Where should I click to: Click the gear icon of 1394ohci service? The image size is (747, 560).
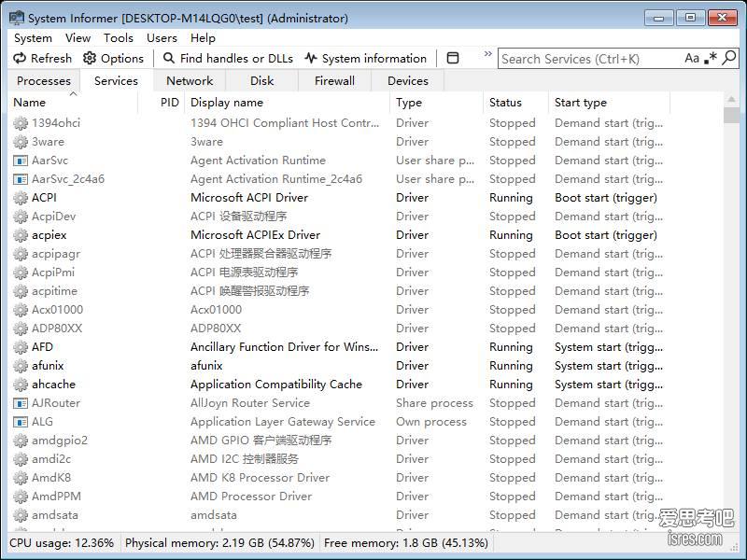coord(20,123)
